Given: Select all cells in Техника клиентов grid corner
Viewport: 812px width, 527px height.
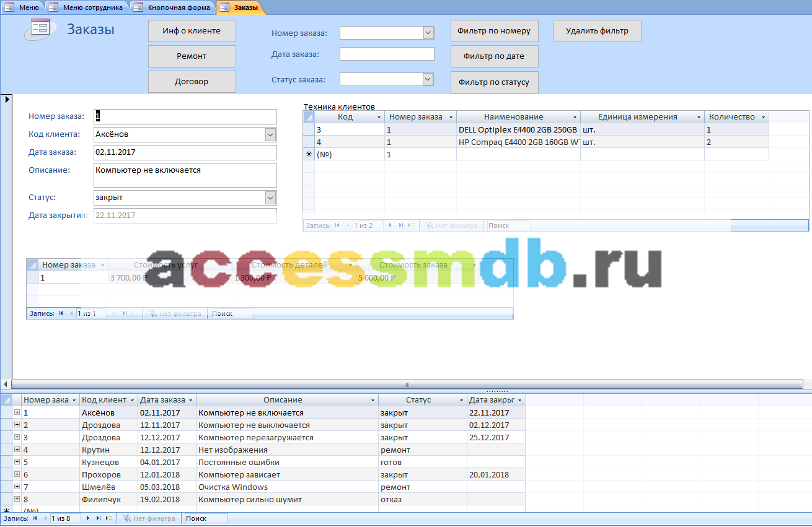Looking at the screenshot, I should (x=309, y=117).
